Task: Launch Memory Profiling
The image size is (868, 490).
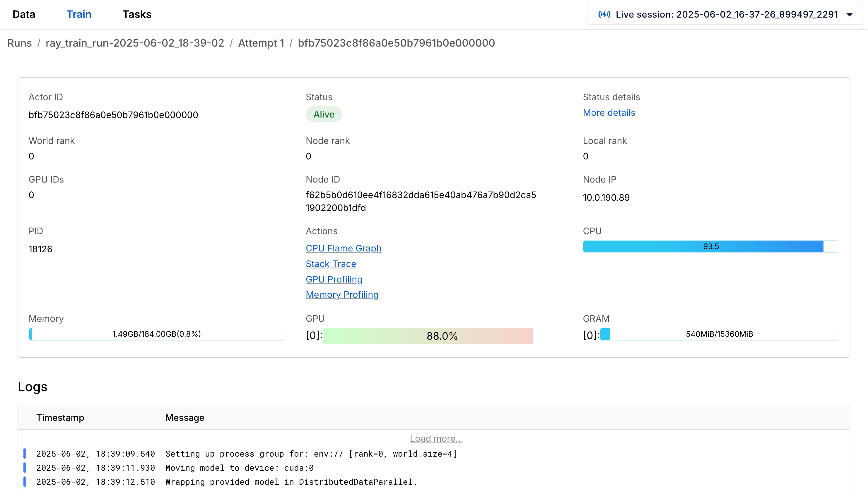Action: point(342,295)
